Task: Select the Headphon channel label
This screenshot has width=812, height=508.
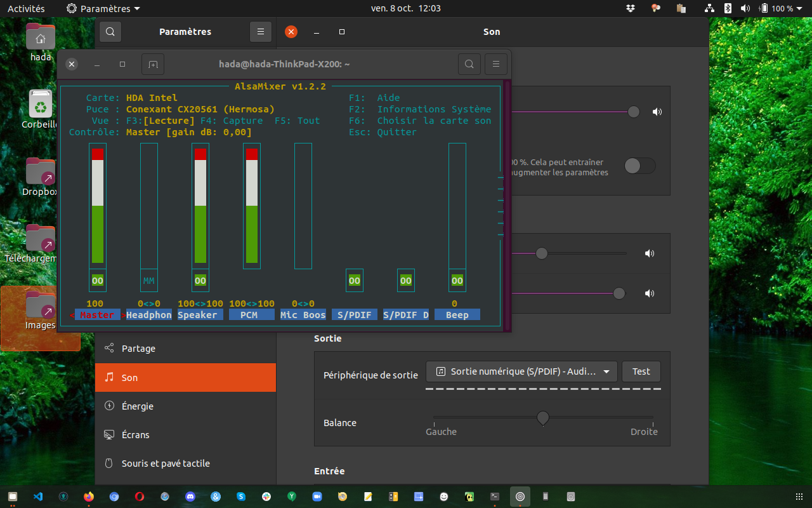Action: 149,315
